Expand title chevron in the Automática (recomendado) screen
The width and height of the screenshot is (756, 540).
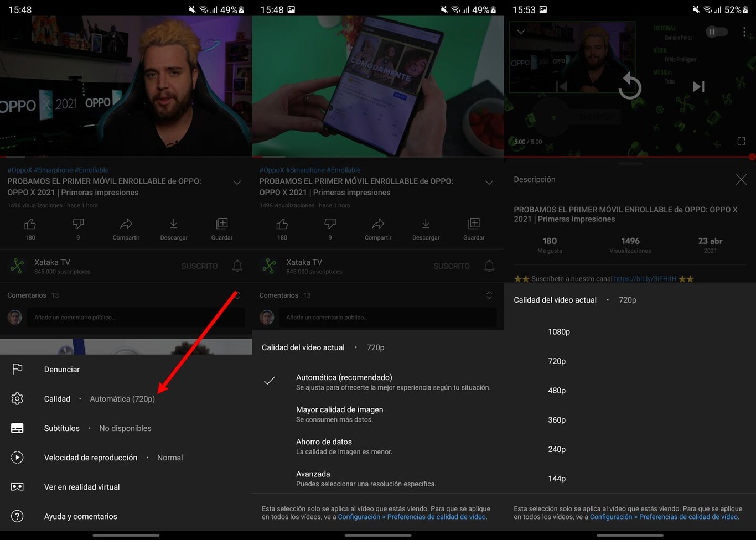[489, 183]
